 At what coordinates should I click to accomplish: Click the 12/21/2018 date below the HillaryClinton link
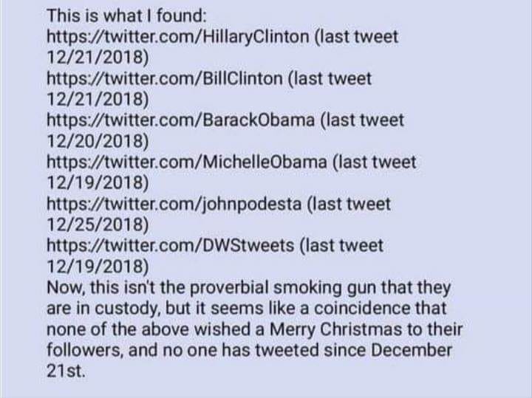click(98, 56)
